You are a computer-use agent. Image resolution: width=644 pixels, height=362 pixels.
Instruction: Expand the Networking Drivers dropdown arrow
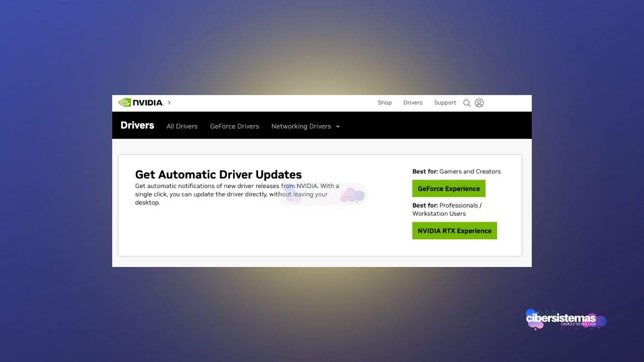[338, 127]
